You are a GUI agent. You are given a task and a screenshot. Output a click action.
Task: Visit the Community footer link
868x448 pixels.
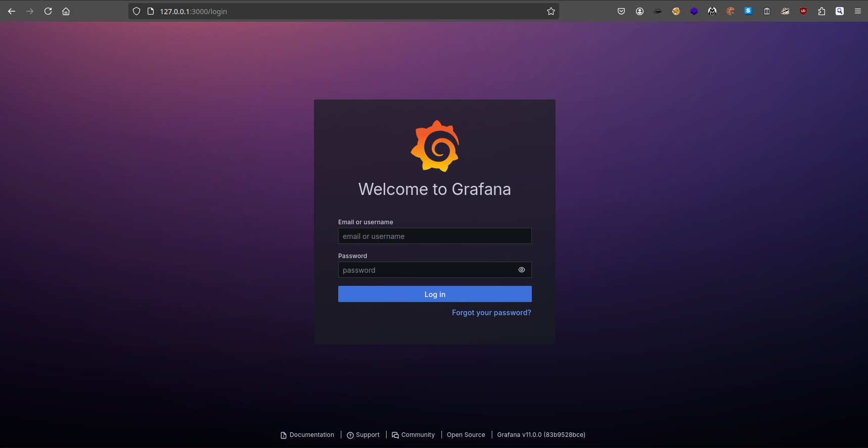(x=414, y=435)
